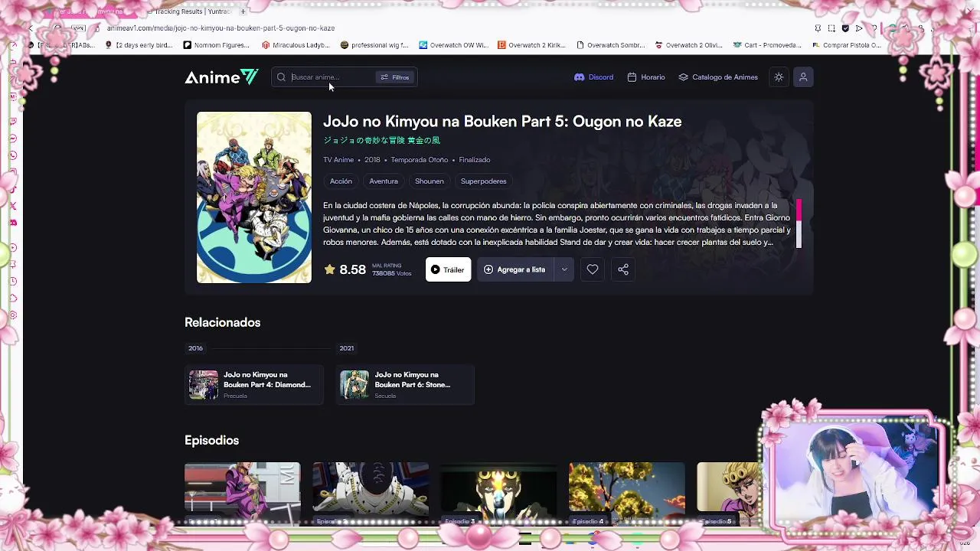Image resolution: width=980 pixels, height=551 pixels.
Task: Click the browser back arrow
Action: point(31,28)
